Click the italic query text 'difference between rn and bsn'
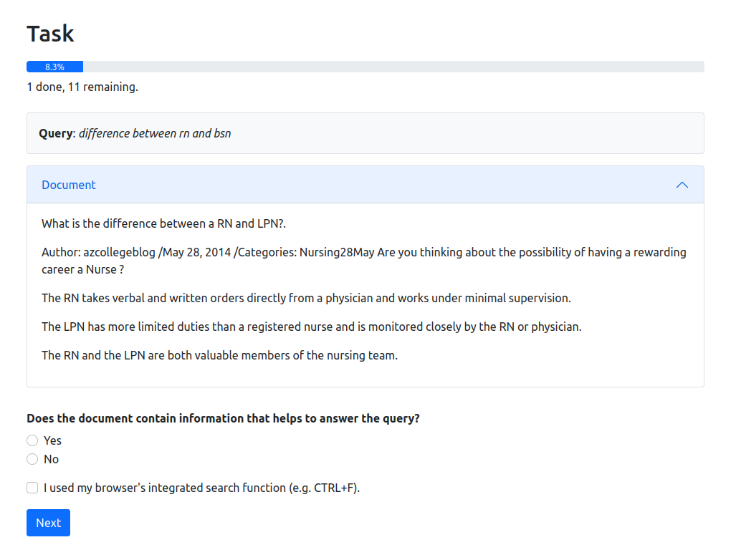 click(x=155, y=133)
